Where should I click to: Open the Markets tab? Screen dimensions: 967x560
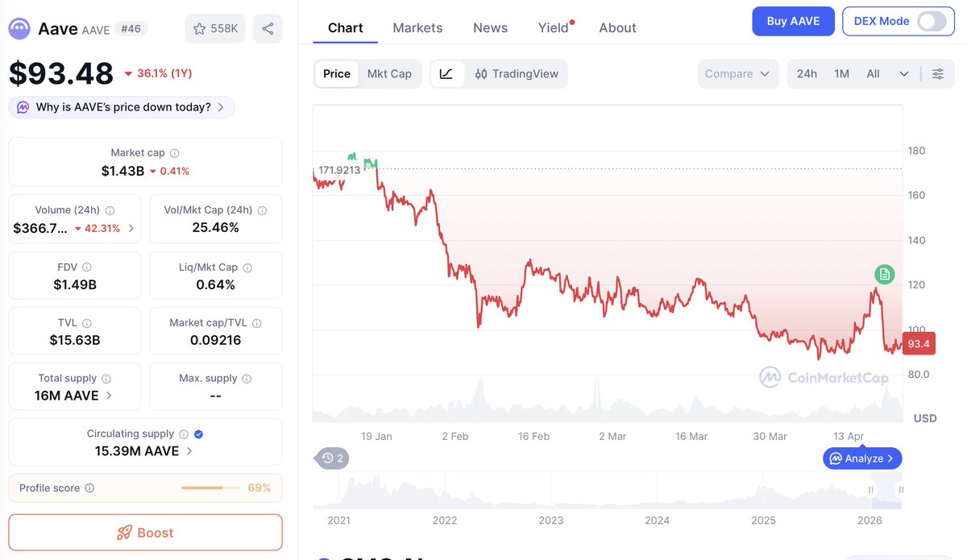pos(417,28)
